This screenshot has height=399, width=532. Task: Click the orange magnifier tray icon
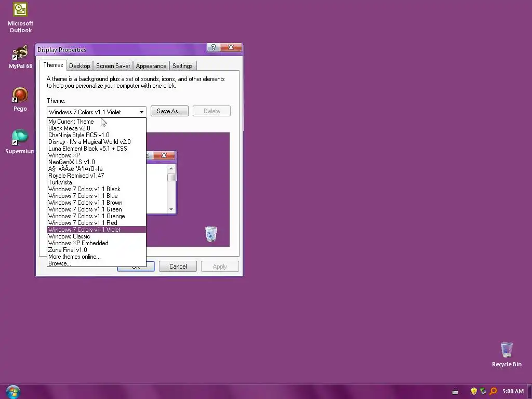pyautogui.click(x=493, y=391)
